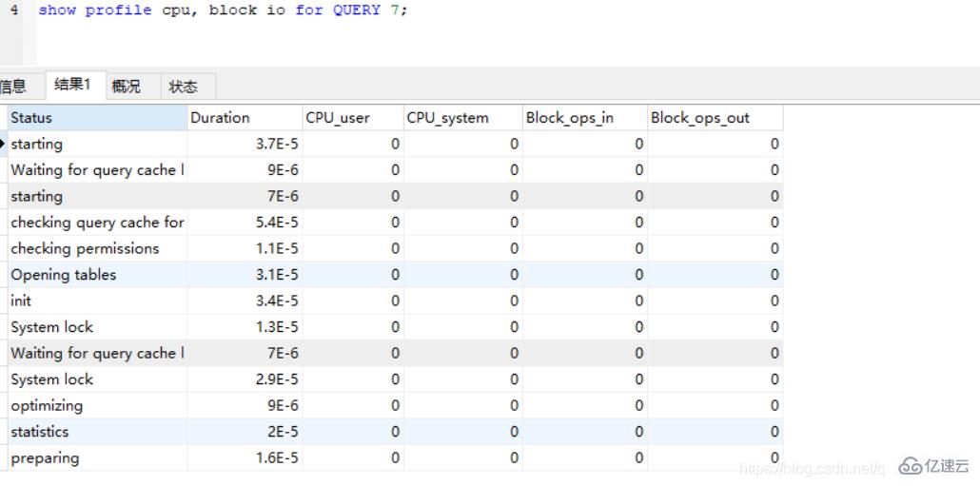Viewport: 980px width, 486px height.
Task: Click the Duration column header
Action: click(245, 117)
